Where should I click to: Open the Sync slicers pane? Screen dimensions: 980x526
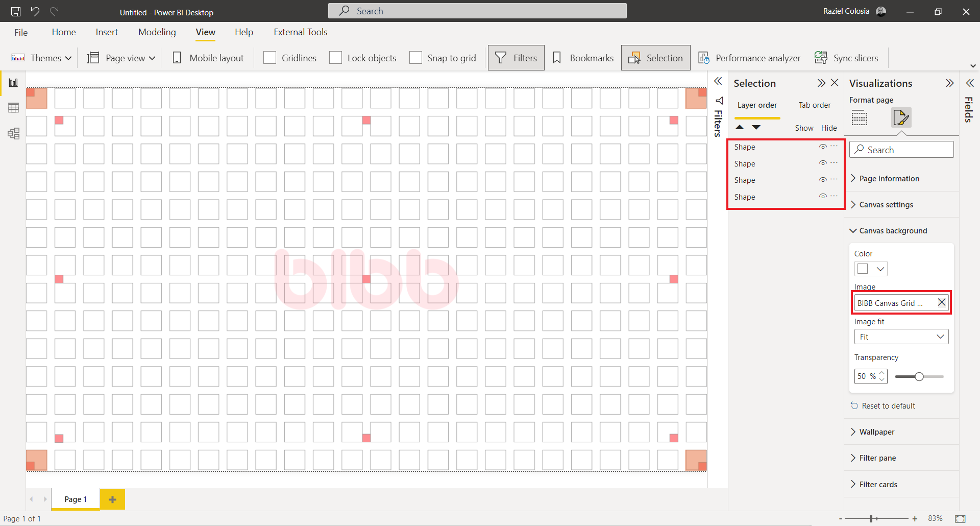[846, 58]
